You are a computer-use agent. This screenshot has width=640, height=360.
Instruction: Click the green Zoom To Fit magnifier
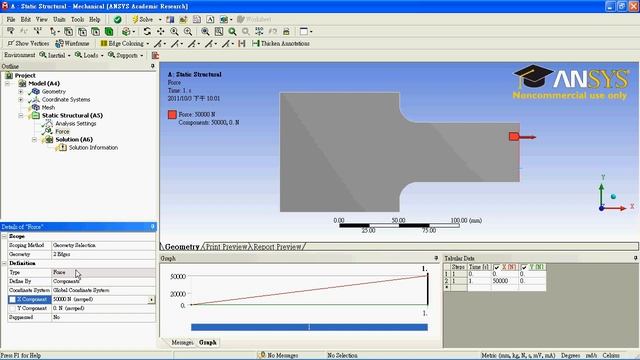[232, 31]
